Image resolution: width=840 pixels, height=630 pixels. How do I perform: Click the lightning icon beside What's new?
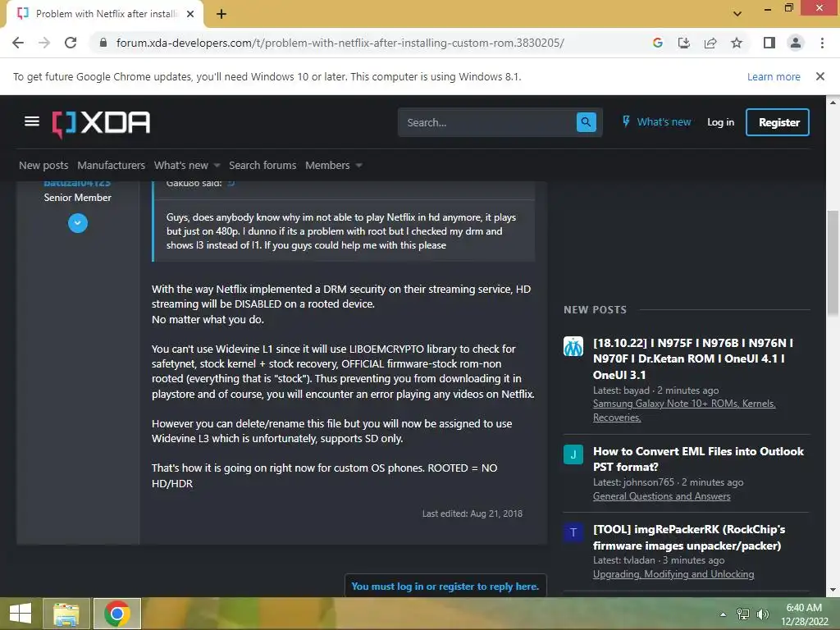coord(626,121)
